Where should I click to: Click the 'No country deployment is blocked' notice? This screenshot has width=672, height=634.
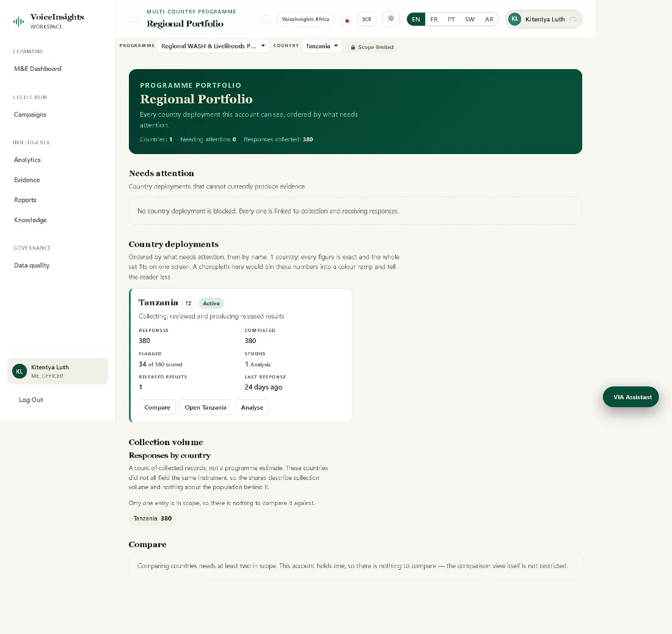(x=356, y=211)
